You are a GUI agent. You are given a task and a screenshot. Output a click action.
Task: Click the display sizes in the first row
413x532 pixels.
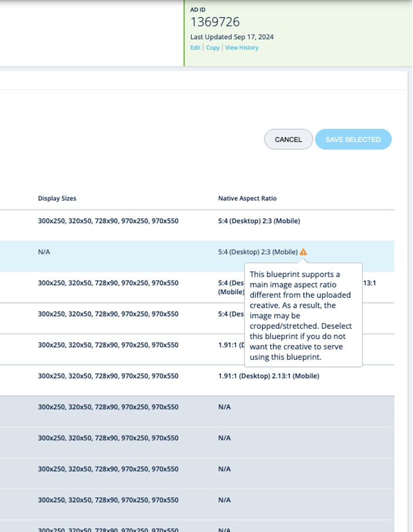coord(108,221)
